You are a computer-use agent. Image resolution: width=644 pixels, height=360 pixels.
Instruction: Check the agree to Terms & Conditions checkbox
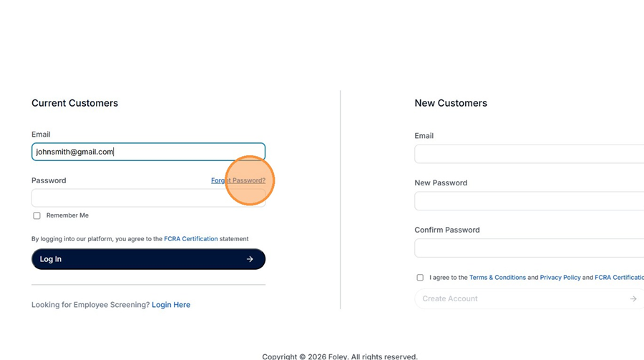(x=420, y=278)
